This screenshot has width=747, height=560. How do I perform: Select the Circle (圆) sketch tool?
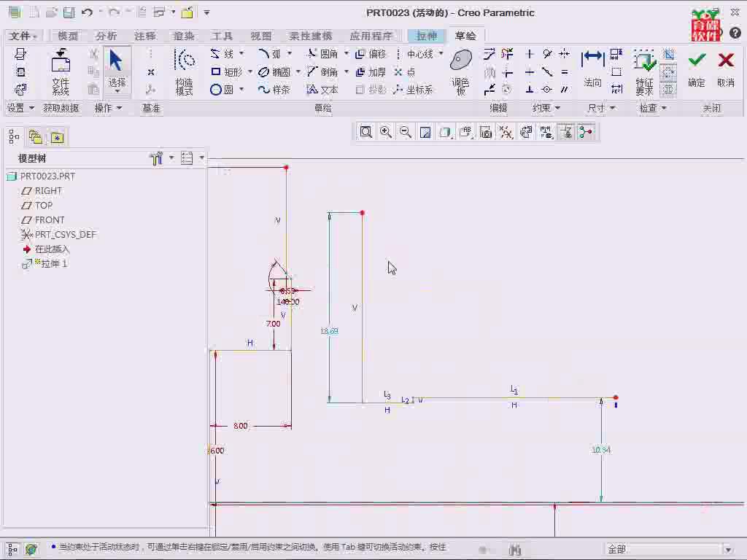click(x=222, y=90)
